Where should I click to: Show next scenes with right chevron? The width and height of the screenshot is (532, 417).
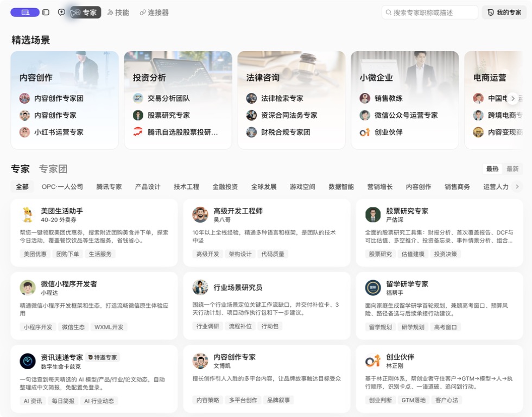click(x=512, y=98)
